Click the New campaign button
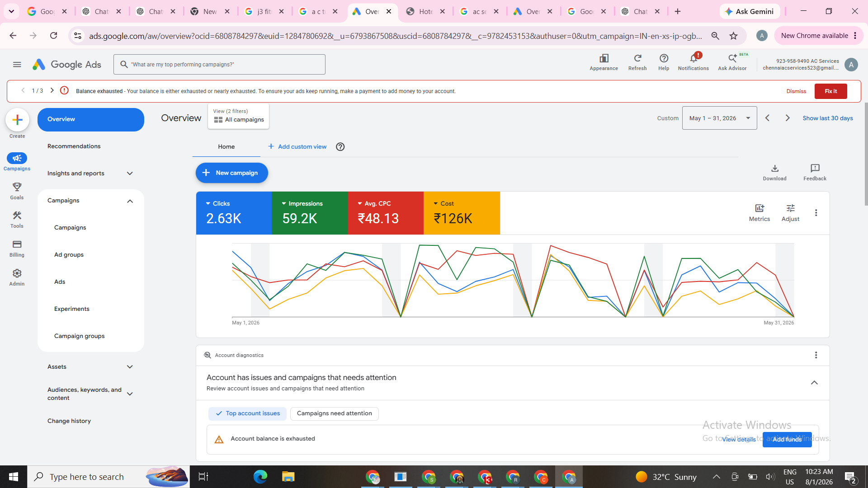 coord(231,173)
